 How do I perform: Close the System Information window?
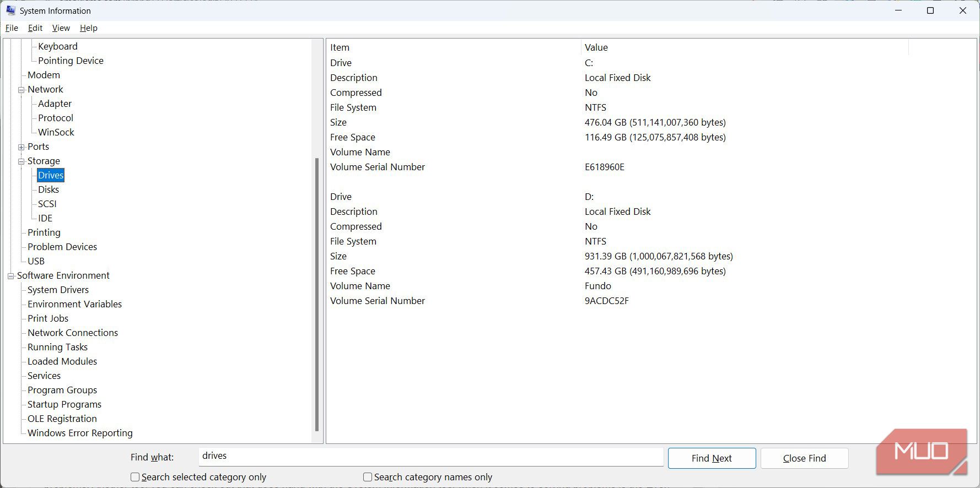(x=963, y=10)
